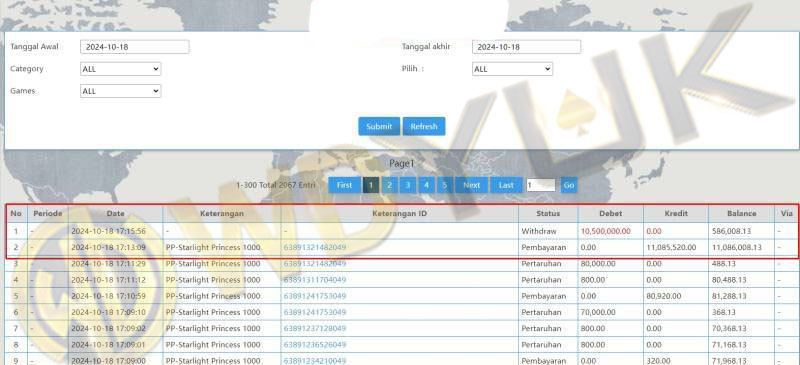Open ID 63891321482049 in the Pembayaran row
The width and height of the screenshot is (800, 365).
(315, 248)
